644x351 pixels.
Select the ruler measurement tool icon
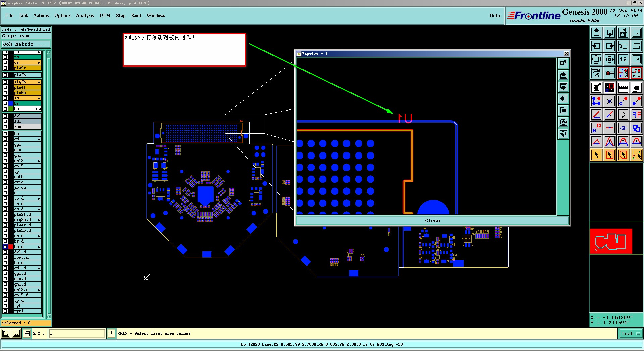623,88
